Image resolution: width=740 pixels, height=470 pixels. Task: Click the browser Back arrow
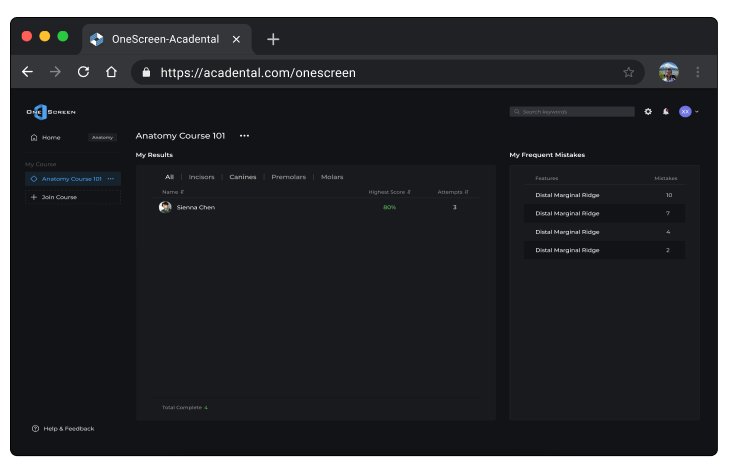(x=27, y=72)
